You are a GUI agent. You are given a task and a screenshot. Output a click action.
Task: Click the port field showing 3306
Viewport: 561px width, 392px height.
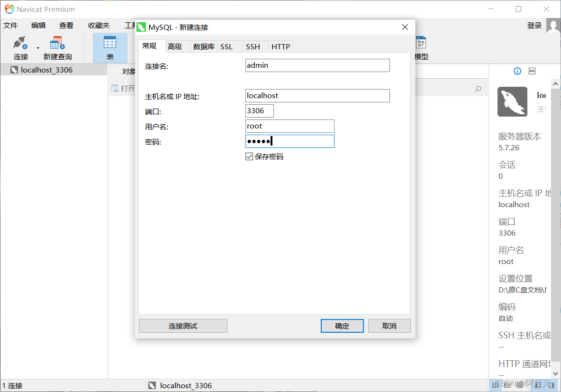[259, 110]
